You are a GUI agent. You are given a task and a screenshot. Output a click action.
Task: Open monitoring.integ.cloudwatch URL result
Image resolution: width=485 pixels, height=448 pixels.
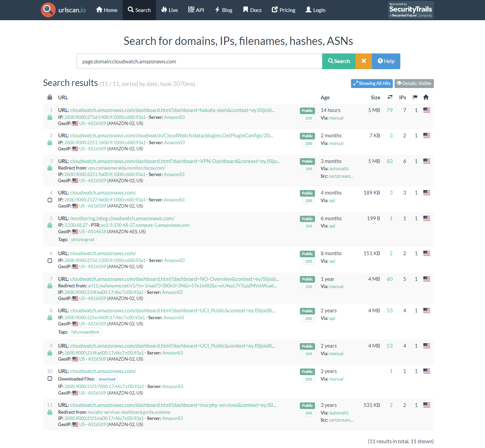coord(122,219)
